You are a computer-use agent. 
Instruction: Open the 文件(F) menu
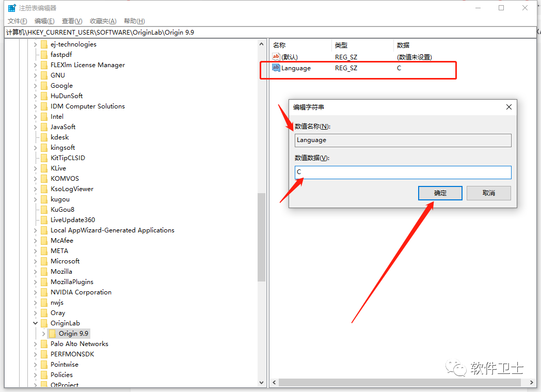pyautogui.click(x=17, y=21)
